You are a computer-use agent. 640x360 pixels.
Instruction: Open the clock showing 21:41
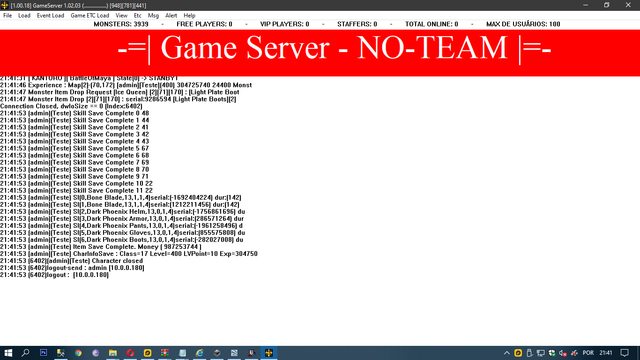[x=606, y=353]
